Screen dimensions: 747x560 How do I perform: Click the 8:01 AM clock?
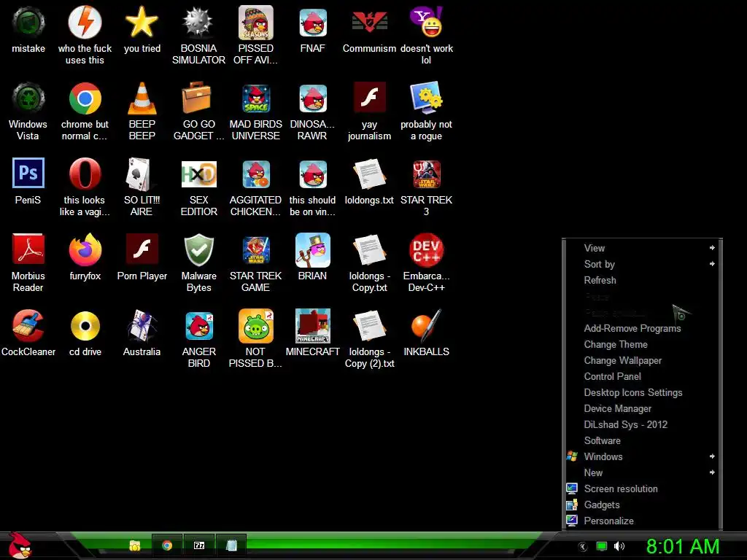point(682,547)
